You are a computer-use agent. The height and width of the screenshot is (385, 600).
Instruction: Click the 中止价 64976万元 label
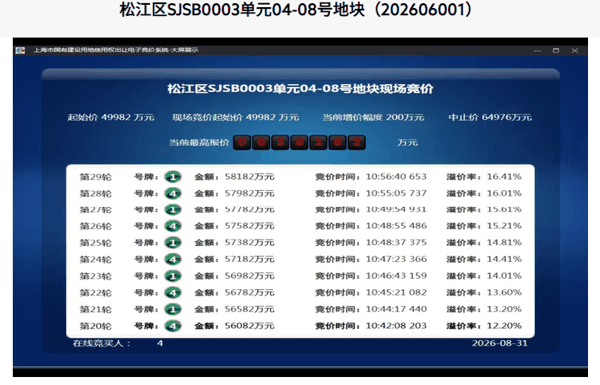click(x=490, y=117)
